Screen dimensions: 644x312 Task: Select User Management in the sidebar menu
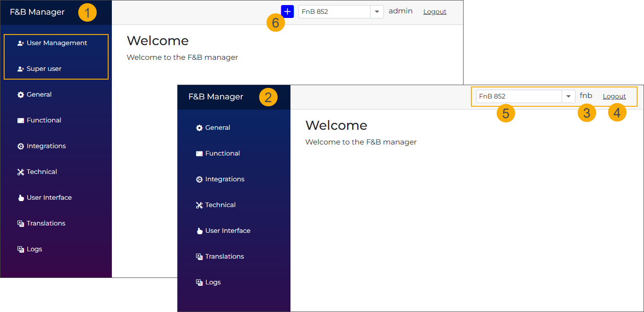[x=57, y=42]
